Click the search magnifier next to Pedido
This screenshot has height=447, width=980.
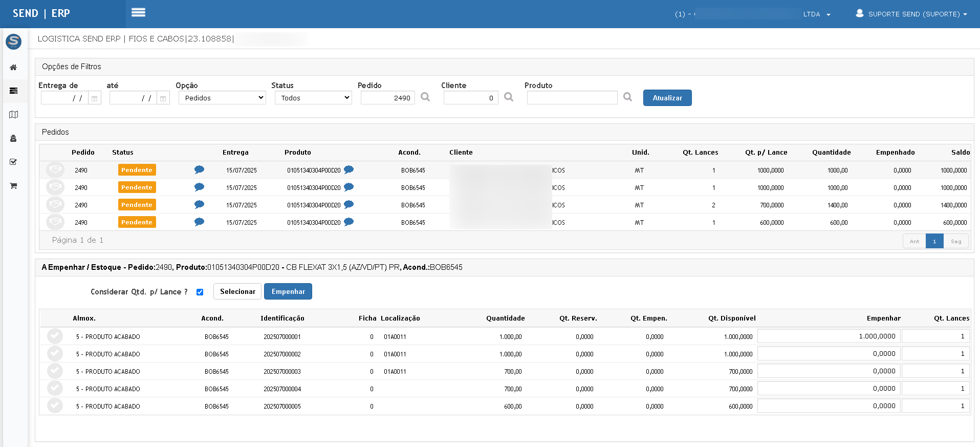[425, 97]
